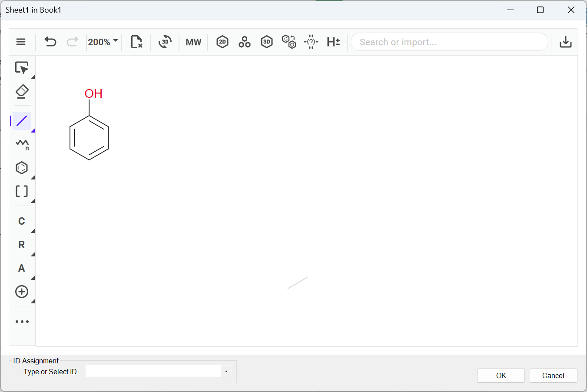The height and width of the screenshot is (392, 587).
Task: Click the Cancel button
Action: tap(553, 375)
